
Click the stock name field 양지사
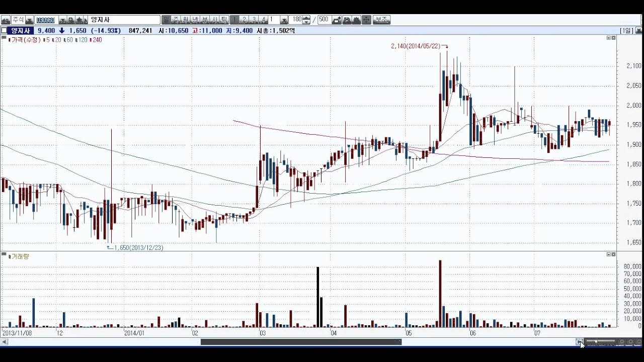pyautogui.click(x=124, y=20)
